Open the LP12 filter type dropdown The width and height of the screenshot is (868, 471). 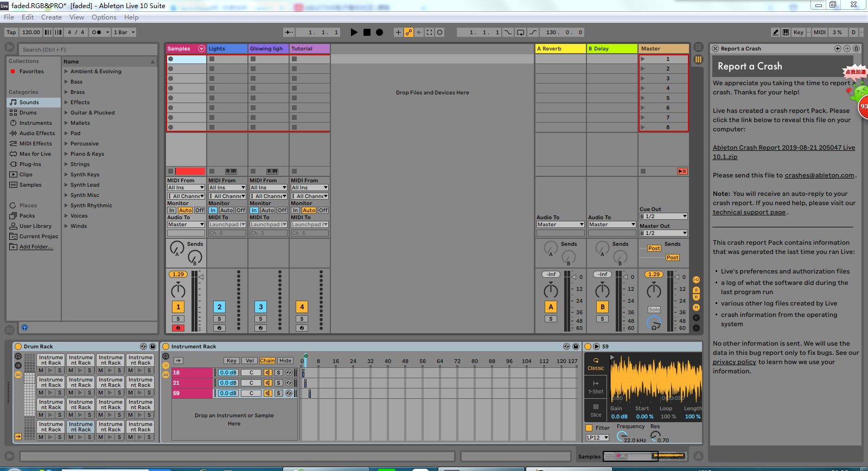pos(597,438)
